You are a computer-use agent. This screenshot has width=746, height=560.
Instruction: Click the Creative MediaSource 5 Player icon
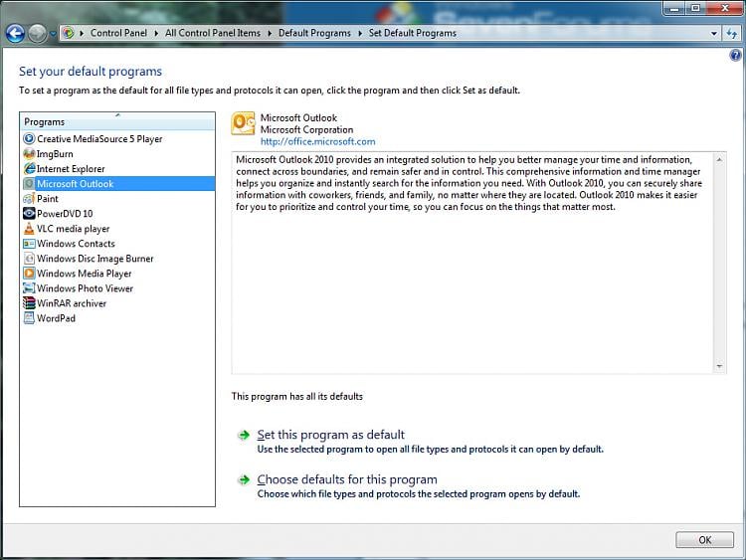[x=29, y=138]
